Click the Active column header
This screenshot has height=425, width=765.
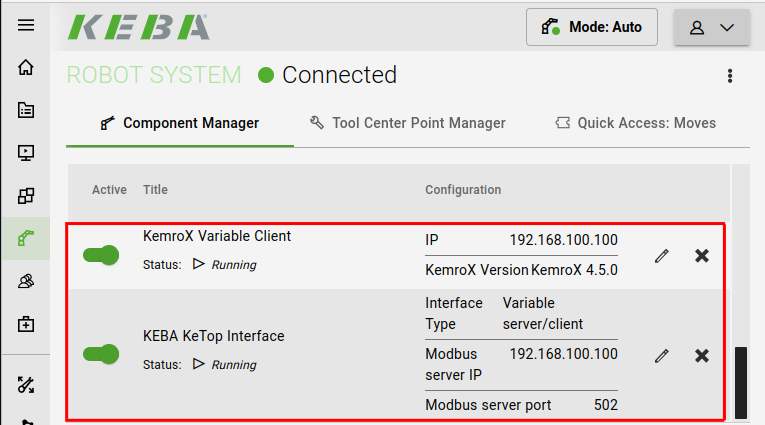coord(109,190)
